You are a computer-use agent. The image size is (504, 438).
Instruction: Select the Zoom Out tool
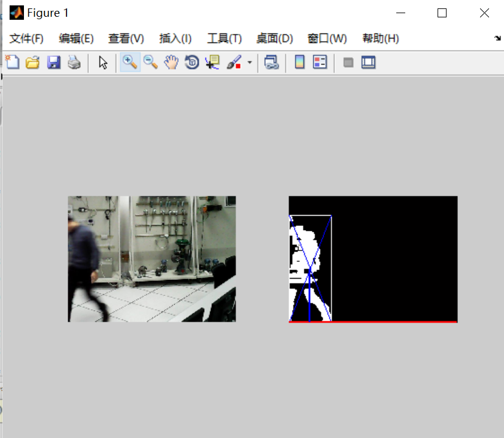tap(150, 62)
